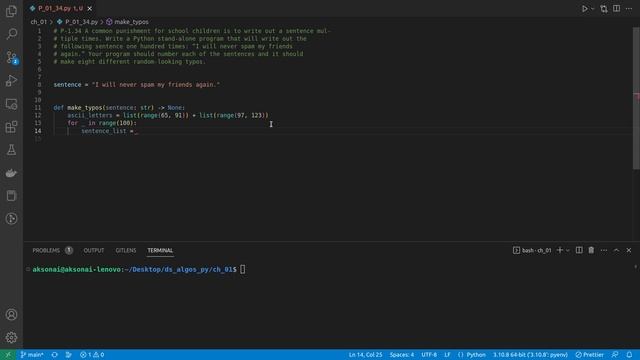Screen dimensions: 640x360
Task: Close the P_01_34.py editor tab
Action: pyautogui.click(x=90, y=9)
